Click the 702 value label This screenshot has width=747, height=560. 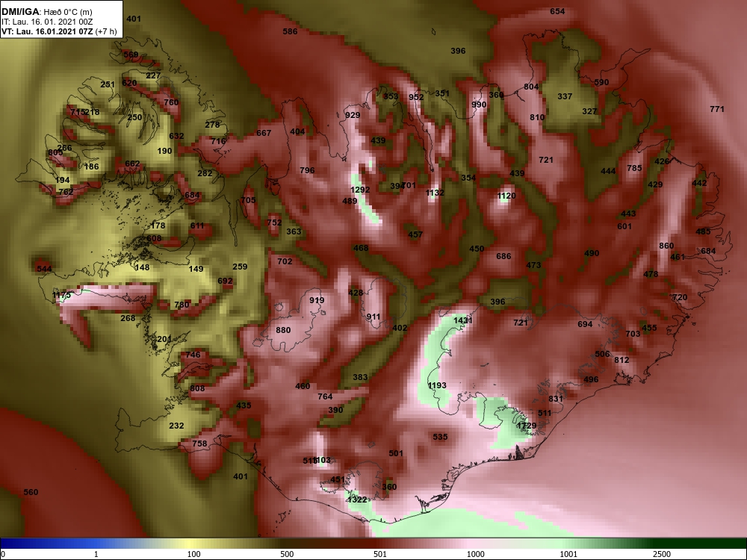(x=285, y=261)
